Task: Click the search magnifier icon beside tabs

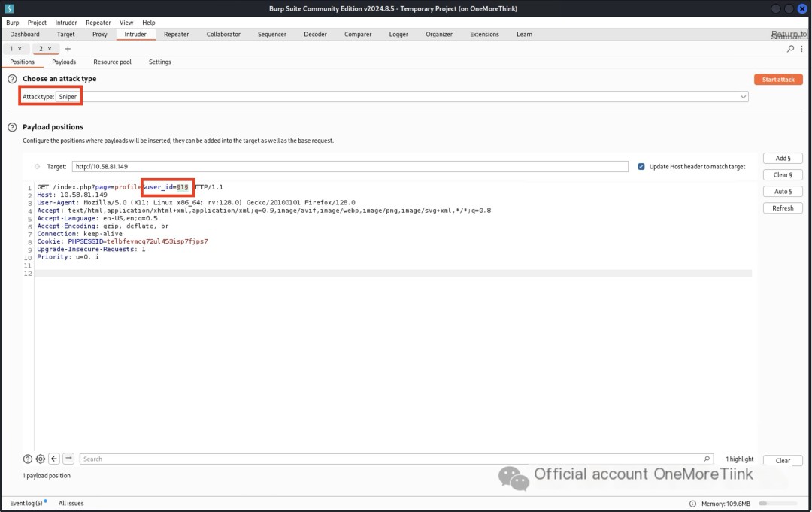Action: pos(790,49)
